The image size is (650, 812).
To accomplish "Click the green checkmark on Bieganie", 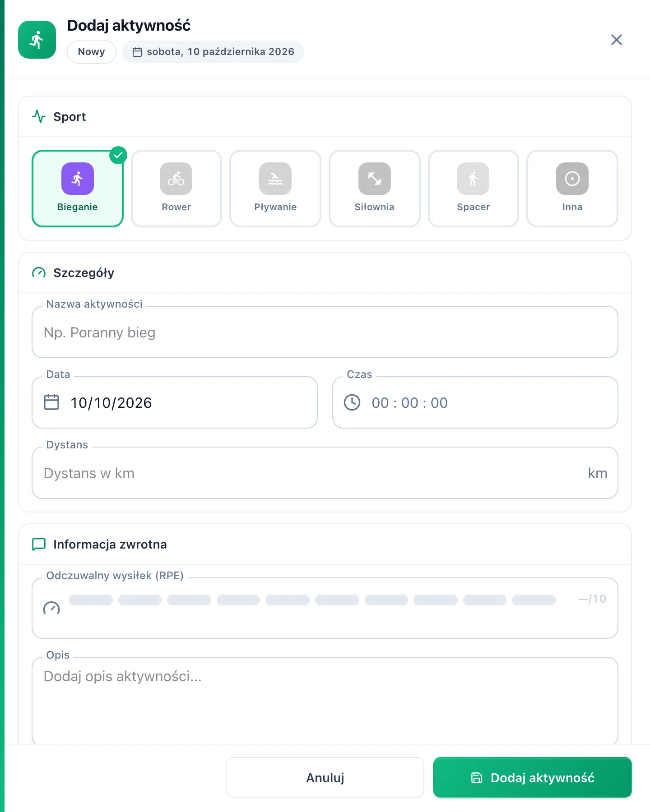I will pos(118,155).
